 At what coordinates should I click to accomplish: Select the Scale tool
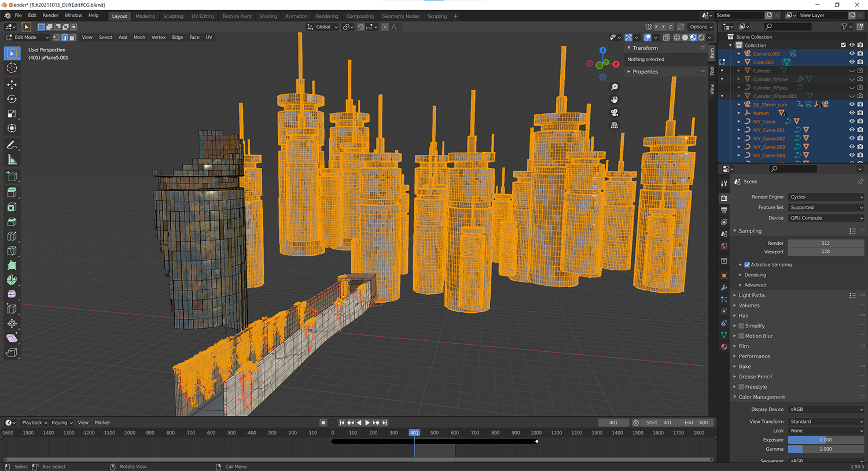click(12, 114)
